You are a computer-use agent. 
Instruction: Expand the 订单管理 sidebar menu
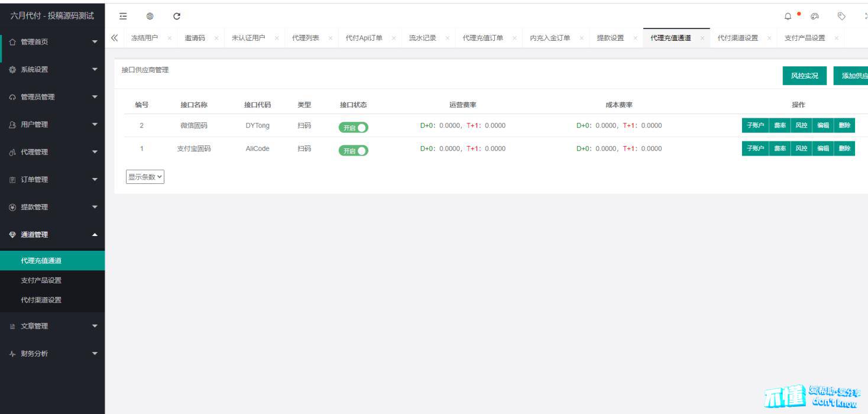pos(52,180)
